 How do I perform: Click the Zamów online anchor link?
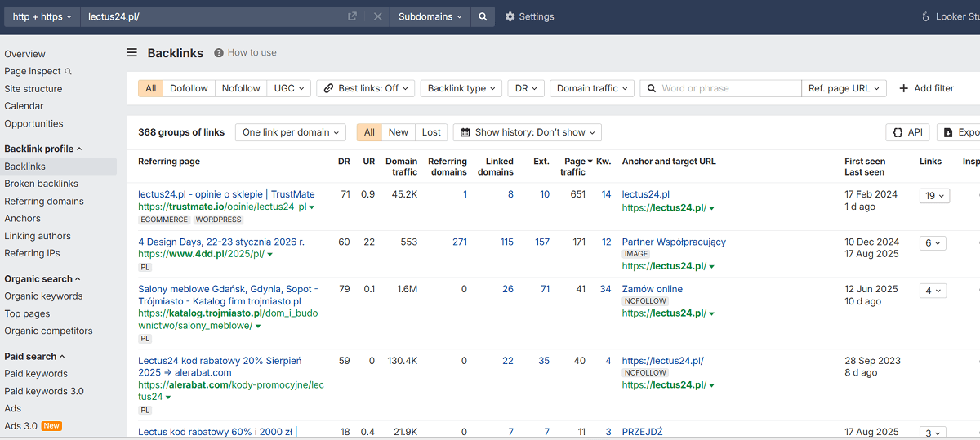[x=653, y=289]
